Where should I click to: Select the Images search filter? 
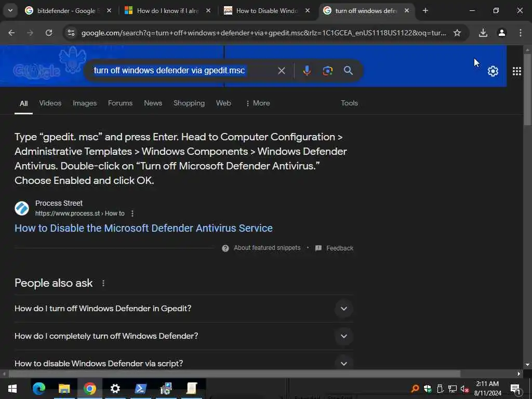[85, 103]
